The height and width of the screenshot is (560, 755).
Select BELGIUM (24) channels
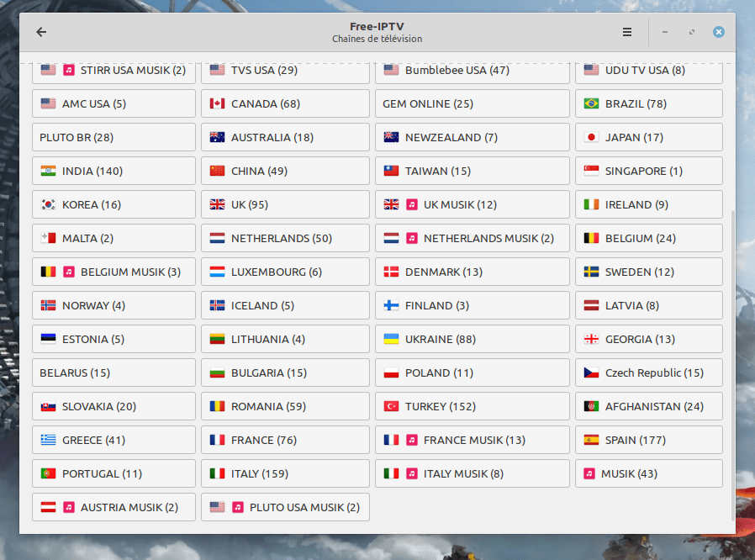pyautogui.click(x=648, y=238)
